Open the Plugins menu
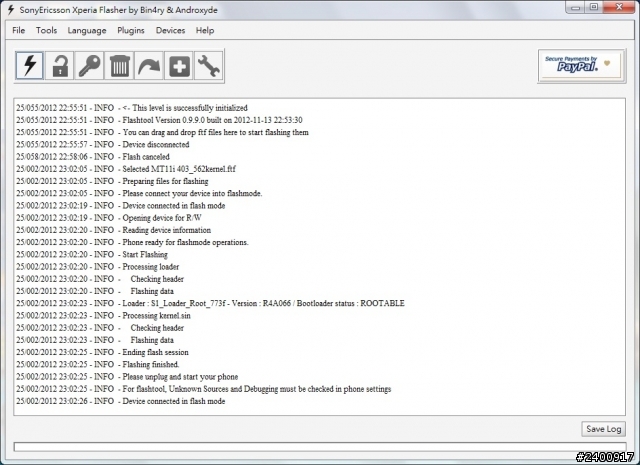 point(131,31)
